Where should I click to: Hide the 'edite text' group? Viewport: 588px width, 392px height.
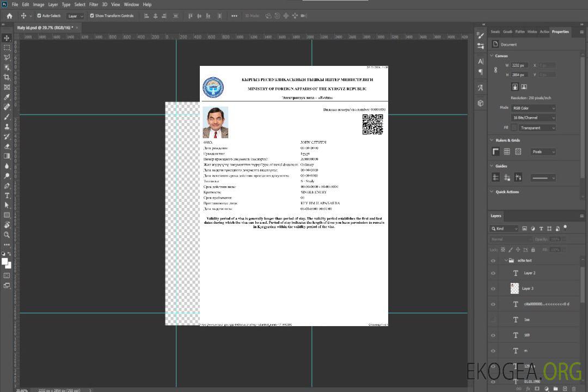(493, 261)
